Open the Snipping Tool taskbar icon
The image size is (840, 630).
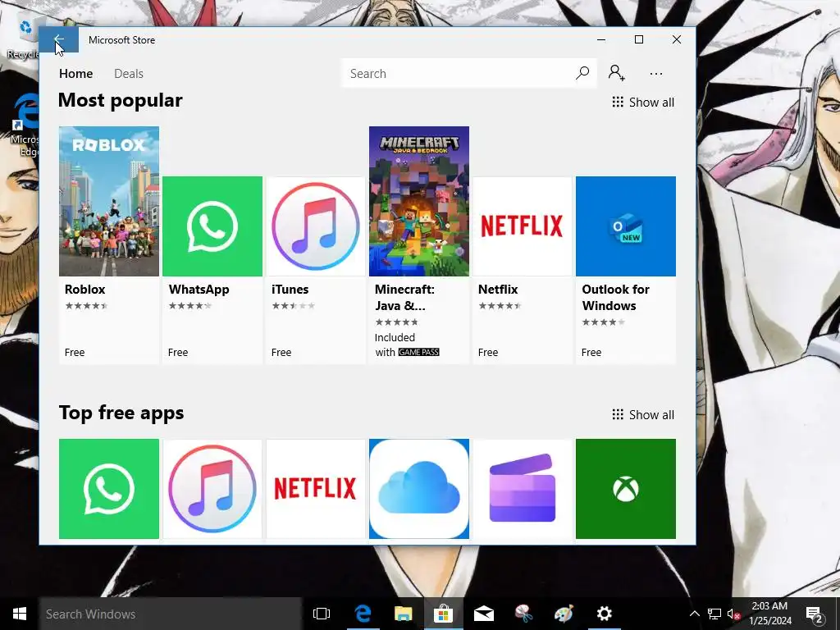pyautogui.click(x=524, y=614)
